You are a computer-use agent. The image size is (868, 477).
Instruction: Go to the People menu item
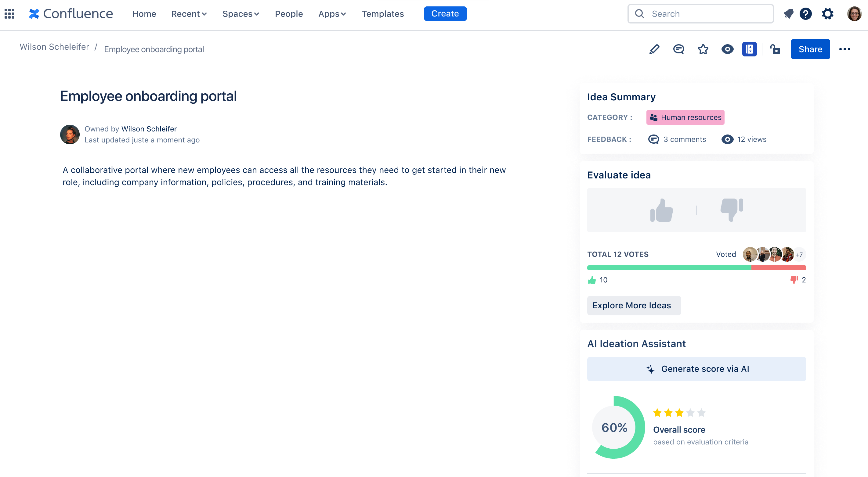point(289,14)
